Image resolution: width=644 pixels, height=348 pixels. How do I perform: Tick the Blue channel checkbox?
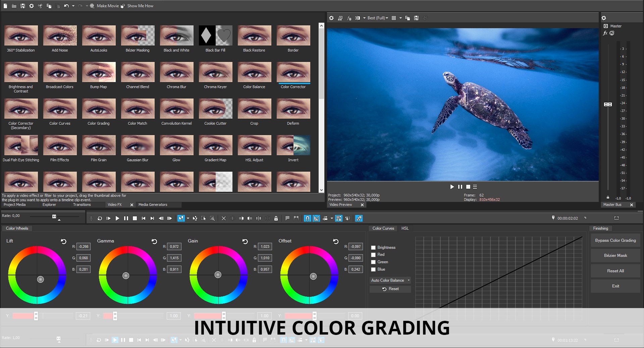[x=373, y=269]
